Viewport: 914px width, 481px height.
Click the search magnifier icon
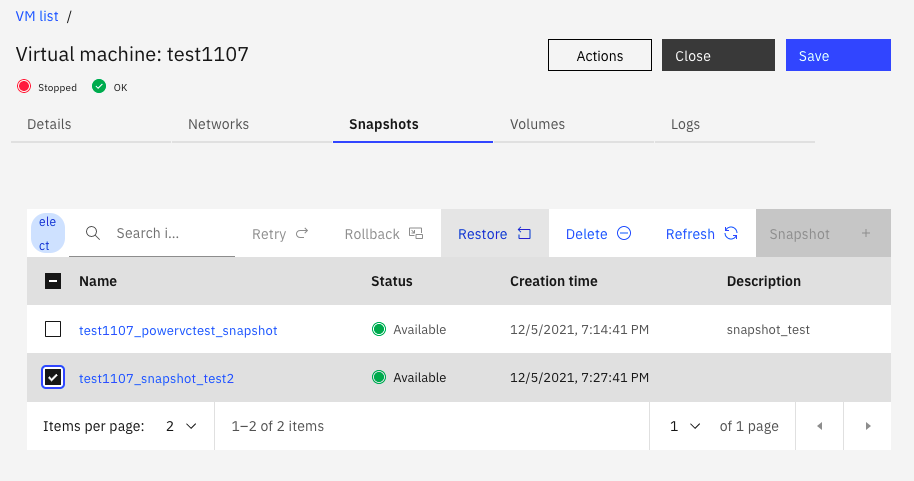[93, 233]
